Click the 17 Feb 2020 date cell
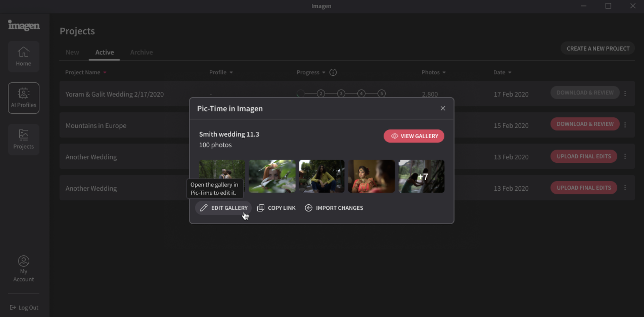This screenshot has width=644, height=317. (511, 94)
